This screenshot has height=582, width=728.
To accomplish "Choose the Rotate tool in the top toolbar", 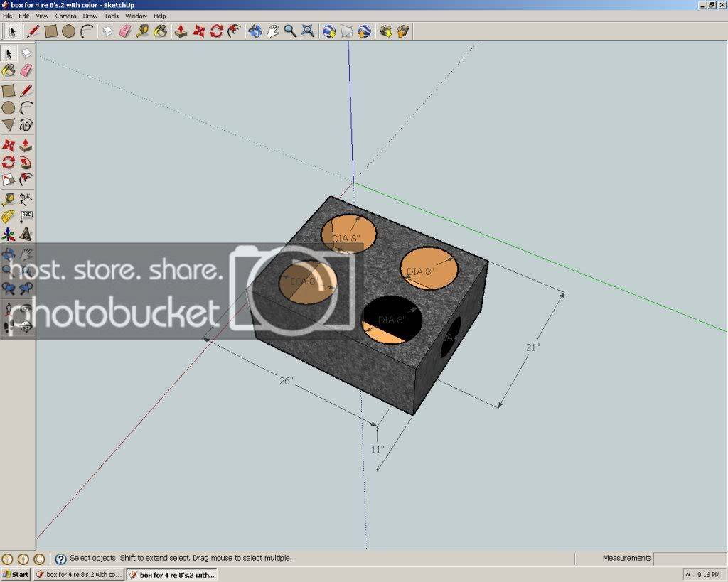I will click(x=216, y=31).
